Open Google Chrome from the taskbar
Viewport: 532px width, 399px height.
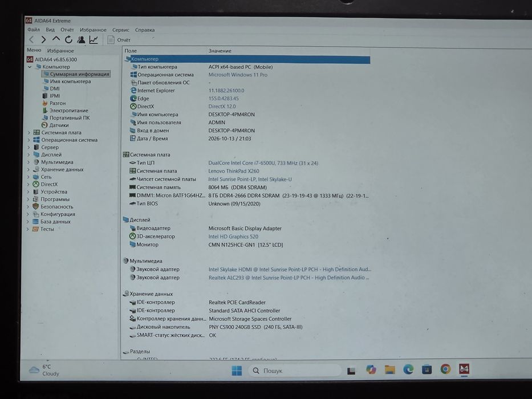[445, 369]
